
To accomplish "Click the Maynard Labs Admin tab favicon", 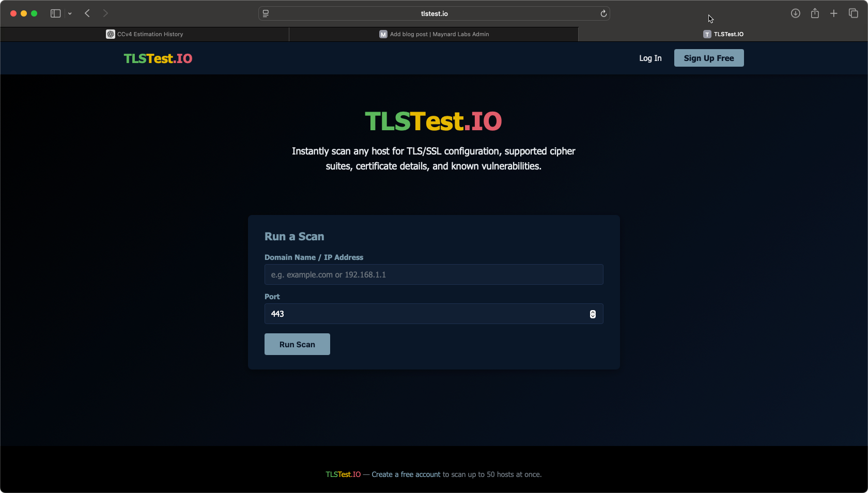I will click(x=383, y=34).
